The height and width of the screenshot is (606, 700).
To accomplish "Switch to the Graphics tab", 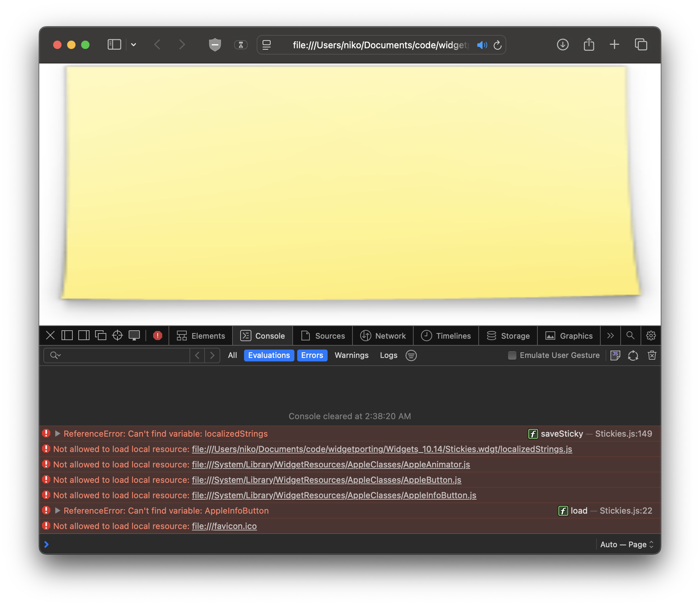I will click(569, 336).
